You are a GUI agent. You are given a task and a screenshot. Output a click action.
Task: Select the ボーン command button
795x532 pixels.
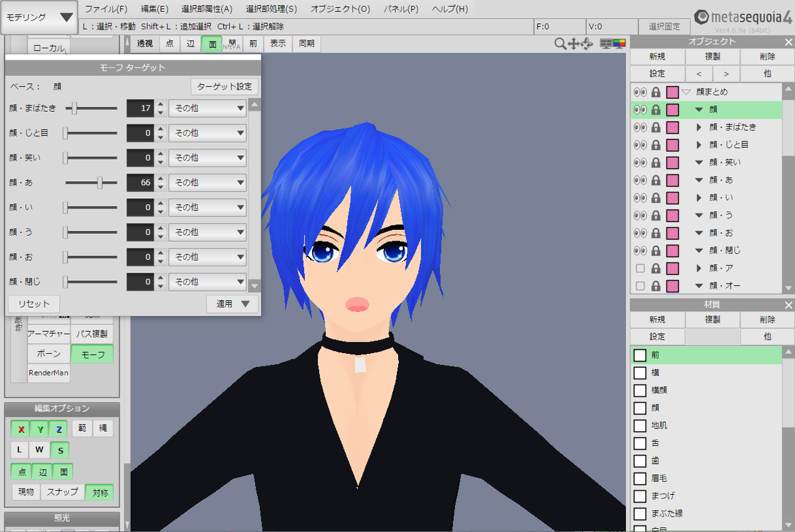(x=48, y=354)
